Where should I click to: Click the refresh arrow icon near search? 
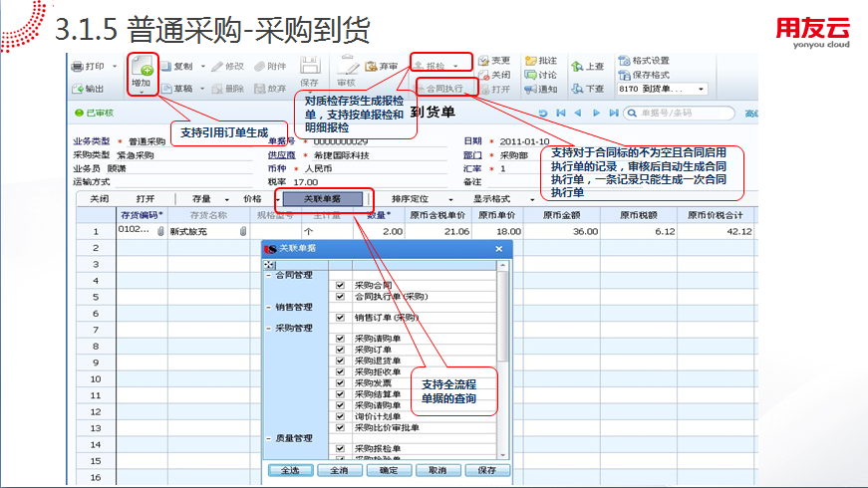(x=543, y=113)
